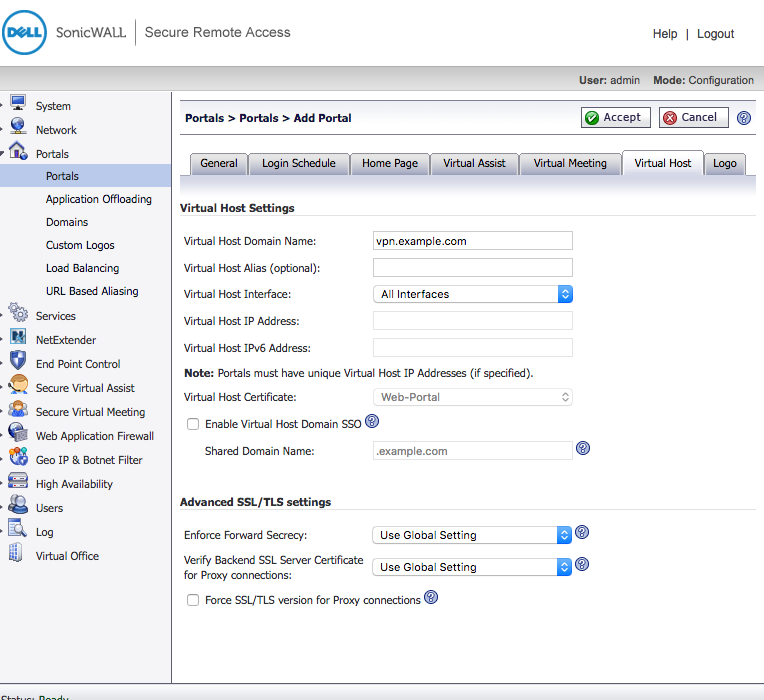Open Verify Backend SSL Server Certificate dropdown
The width and height of the screenshot is (764, 700).
pyautogui.click(x=472, y=567)
